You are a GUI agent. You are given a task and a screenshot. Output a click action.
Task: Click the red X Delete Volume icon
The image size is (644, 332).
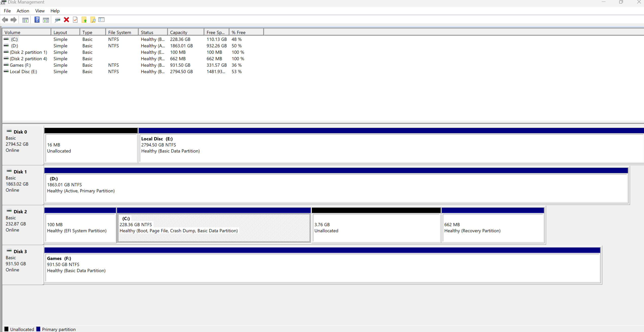(66, 20)
